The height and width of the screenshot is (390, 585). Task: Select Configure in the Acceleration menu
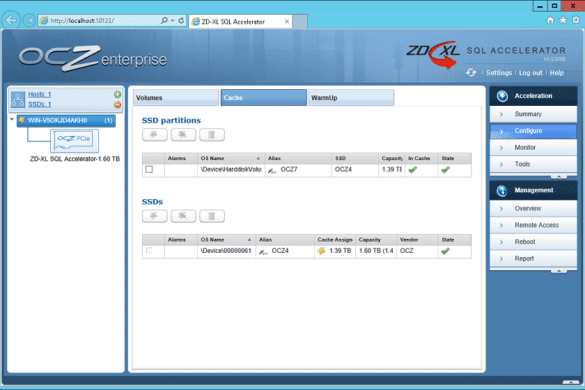pos(533,131)
